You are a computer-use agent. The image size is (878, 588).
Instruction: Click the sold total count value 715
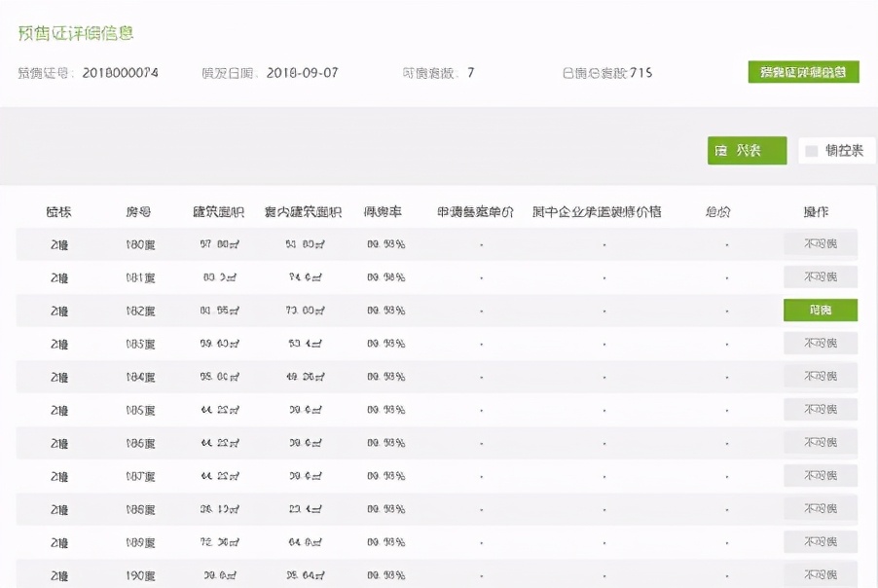[640, 71]
